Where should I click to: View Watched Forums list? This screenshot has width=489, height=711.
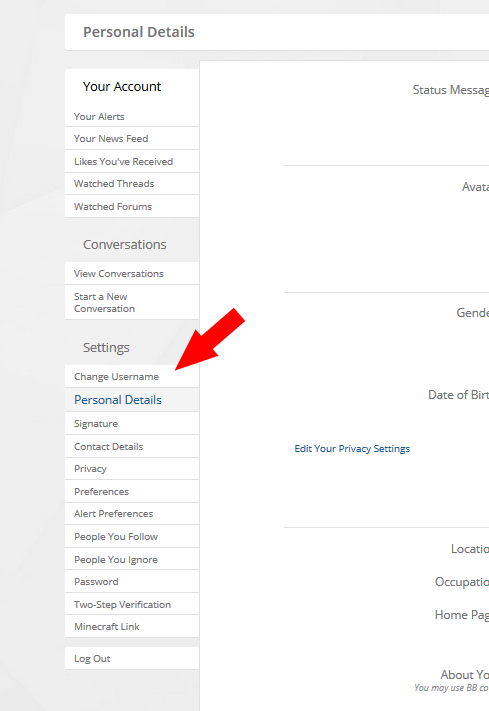pos(132,206)
